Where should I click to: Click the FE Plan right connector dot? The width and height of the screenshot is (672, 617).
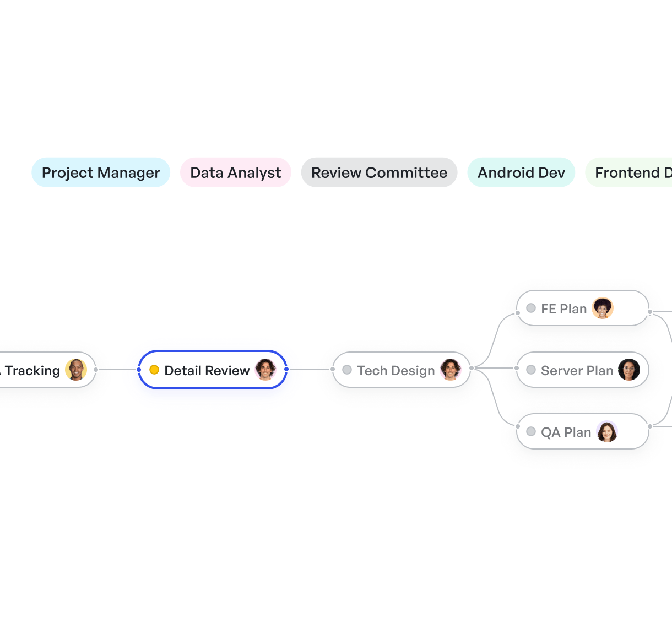(x=650, y=312)
